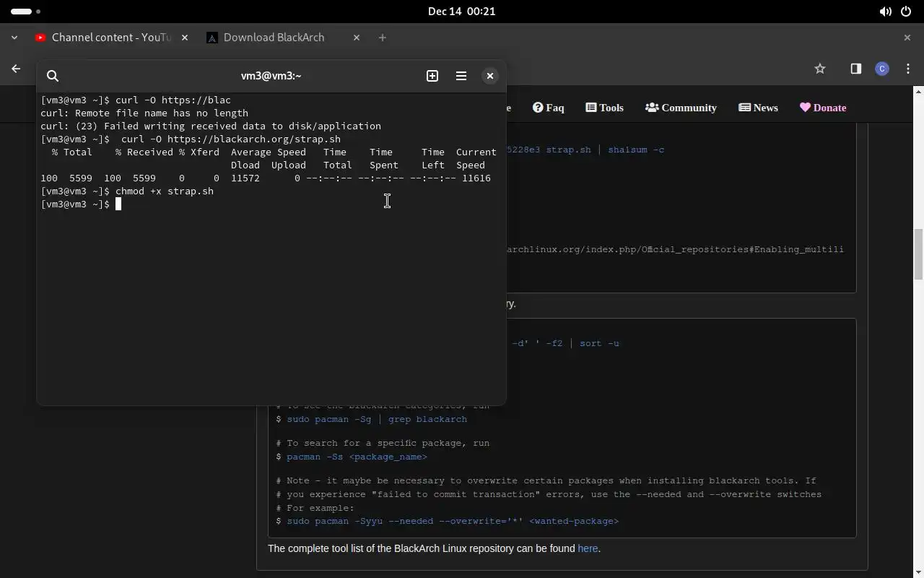The image size is (924, 578).
Task: Open the Faq page in BlackArch nav
Action: click(x=549, y=108)
